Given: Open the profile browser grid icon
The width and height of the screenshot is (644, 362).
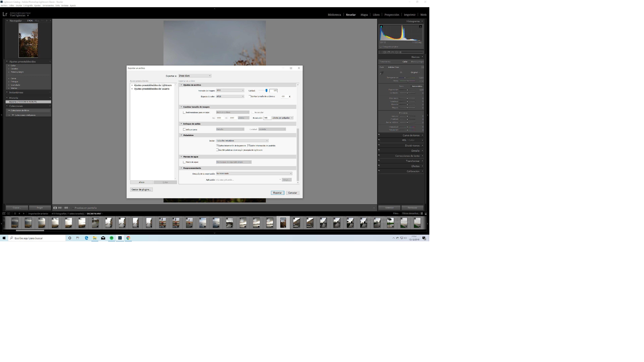Looking at the screenshot, I should coord(422,67).
